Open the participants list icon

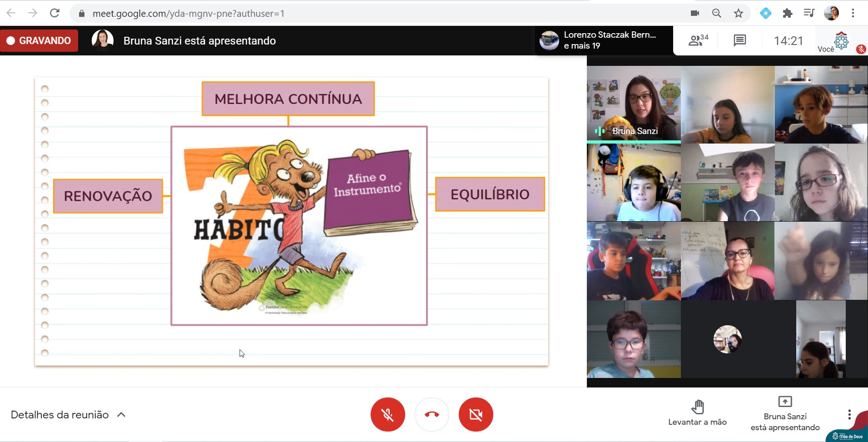point(698,40)
